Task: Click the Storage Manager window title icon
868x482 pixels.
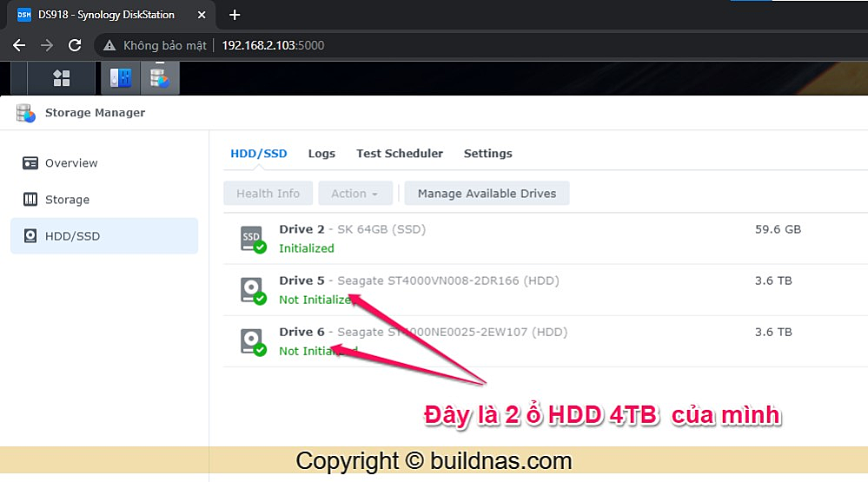Action: coord(25,113)
